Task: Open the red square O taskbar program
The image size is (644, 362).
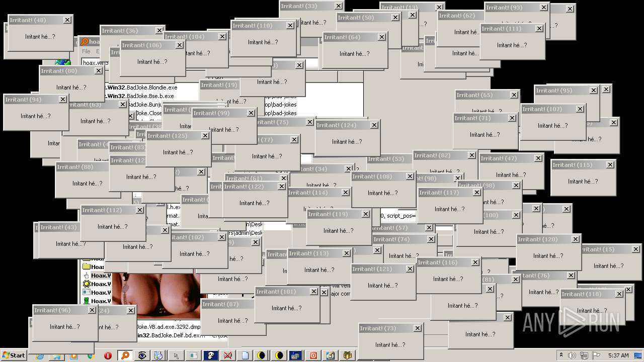Action: point(313,355)
